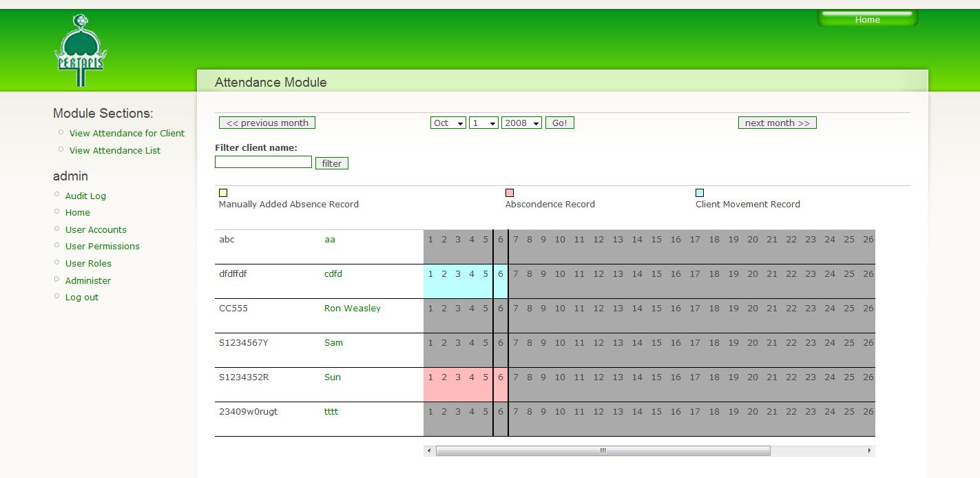Open the Oct month dropdown

click(448, 123)
